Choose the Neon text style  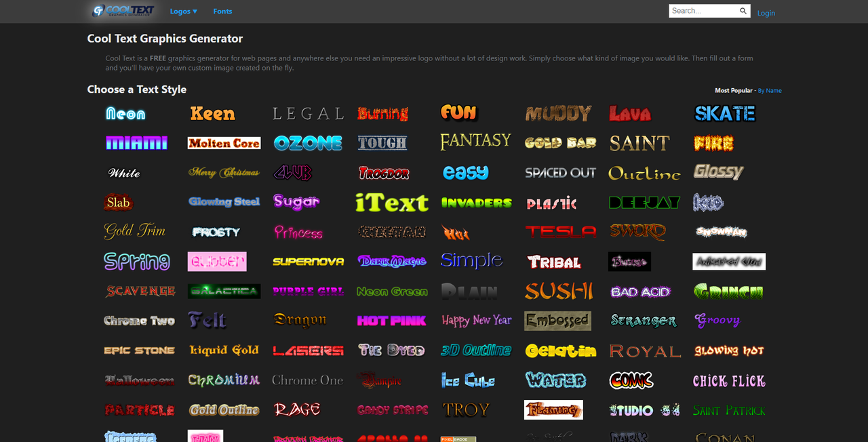pos(125,113)
